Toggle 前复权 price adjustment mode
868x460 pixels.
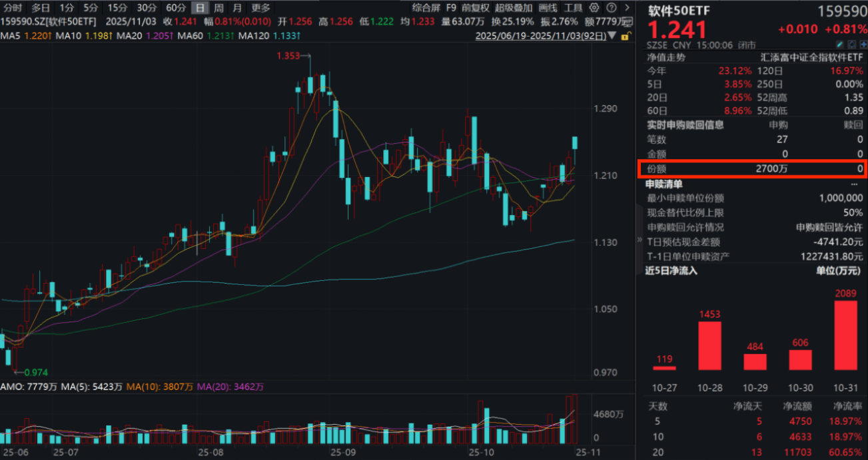(x=477, y=8)
